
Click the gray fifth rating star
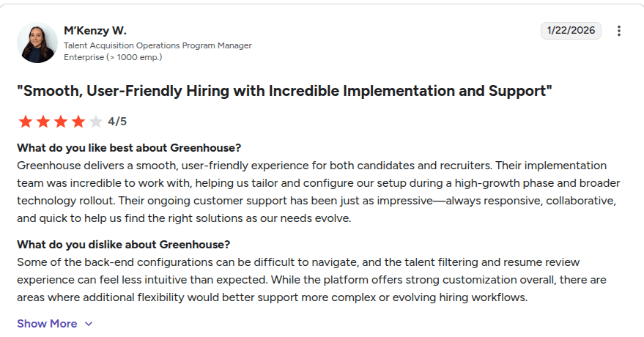96,122
